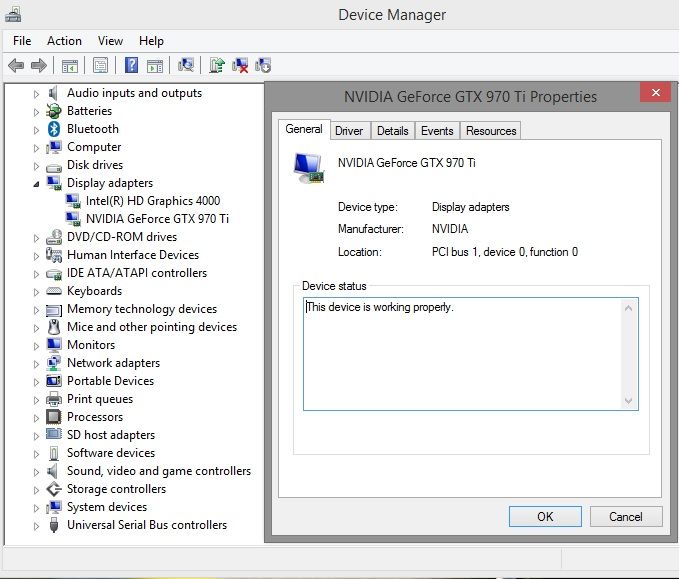Click the Storage controllers icon
This screenshot has width=679, height=579.
point(54,489)
